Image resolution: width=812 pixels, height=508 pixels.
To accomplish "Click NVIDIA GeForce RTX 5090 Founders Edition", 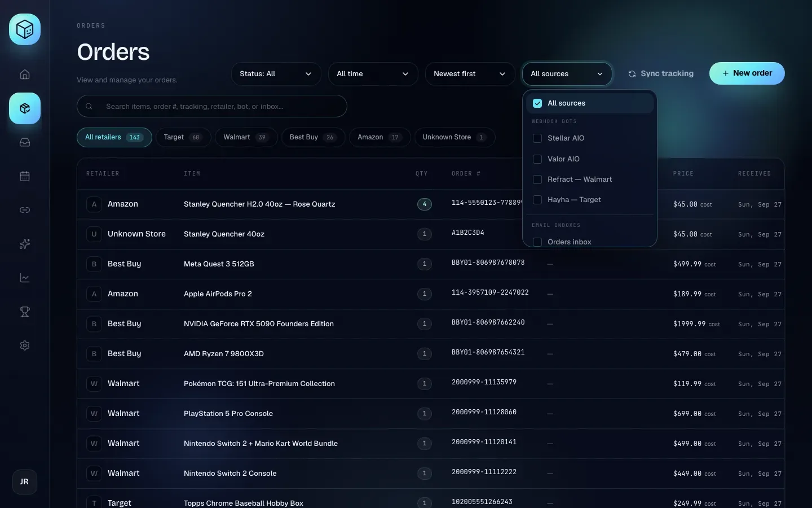I will coord(259,324).
